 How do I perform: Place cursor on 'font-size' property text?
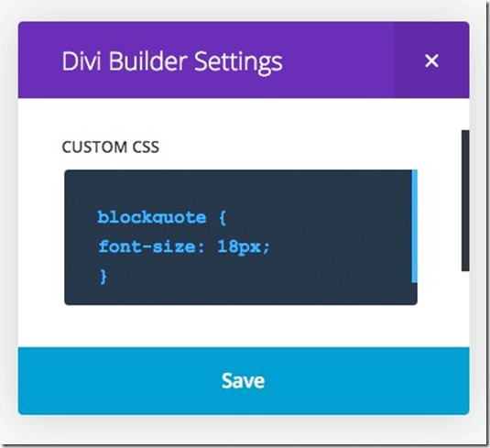click(x=147, y=246)
